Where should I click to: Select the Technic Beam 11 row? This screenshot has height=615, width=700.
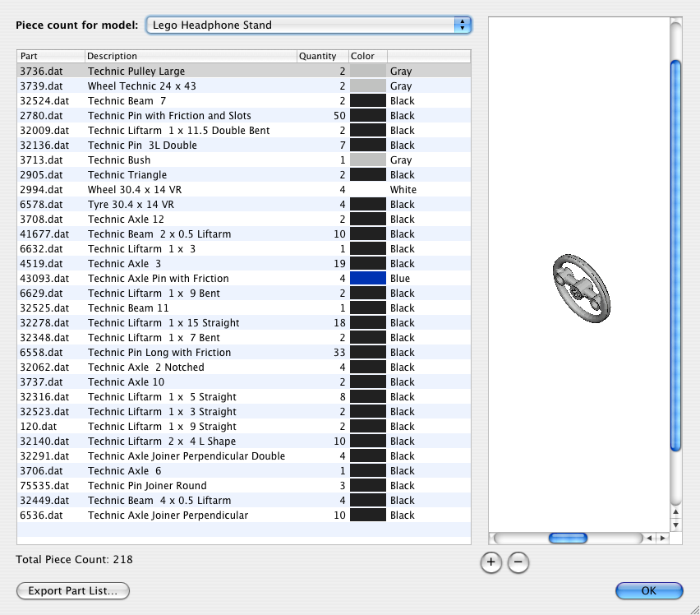244,307
